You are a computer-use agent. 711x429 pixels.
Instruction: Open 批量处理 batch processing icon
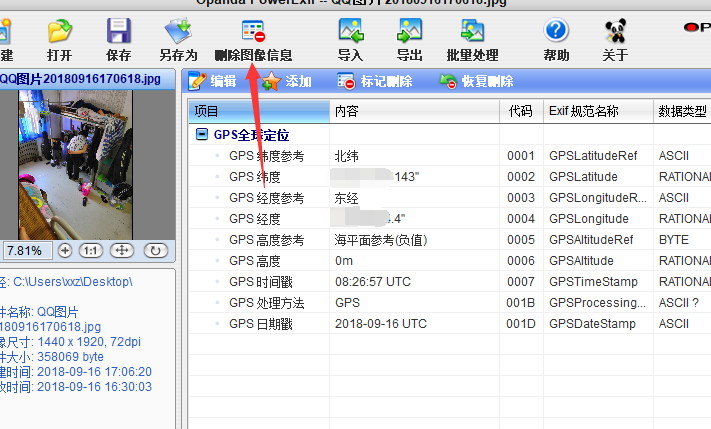click(x=472, y=39)
